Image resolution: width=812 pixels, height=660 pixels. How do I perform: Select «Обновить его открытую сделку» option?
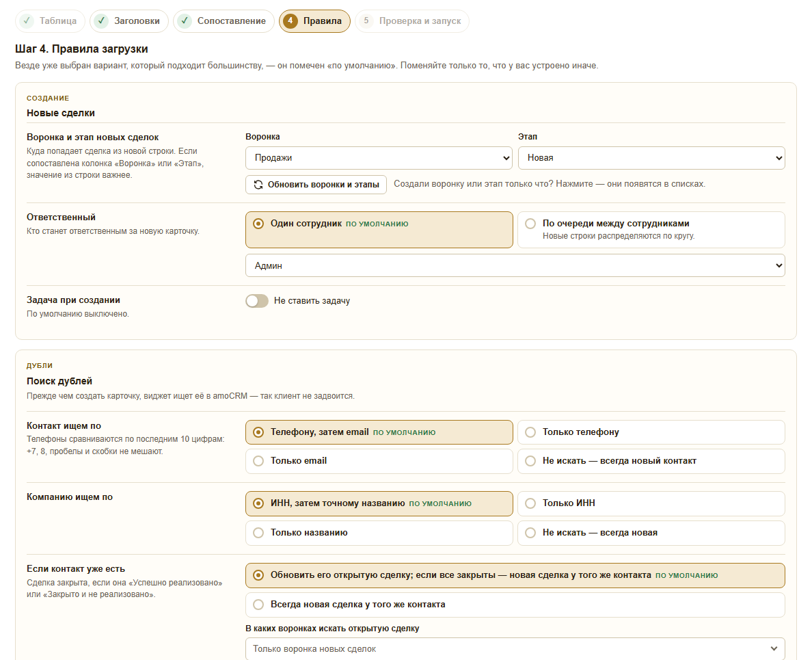pos(515,576)
